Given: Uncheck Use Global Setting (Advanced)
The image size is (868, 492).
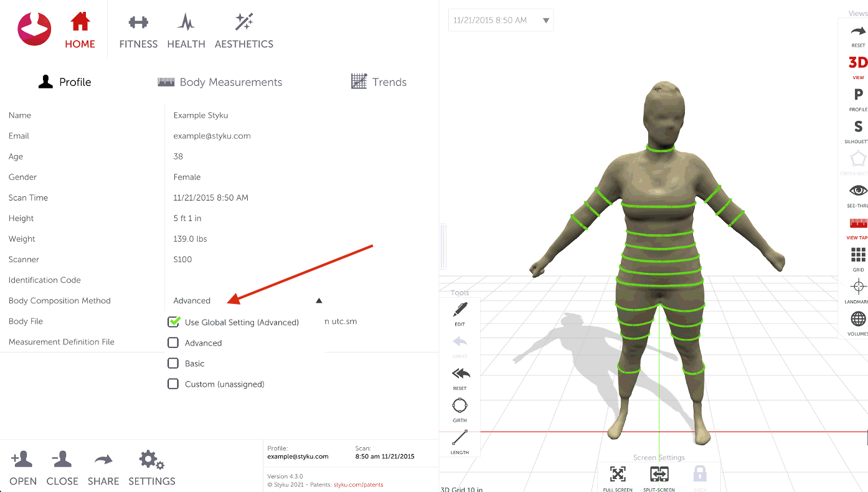Looking at the screenshot, I should 173,322.
